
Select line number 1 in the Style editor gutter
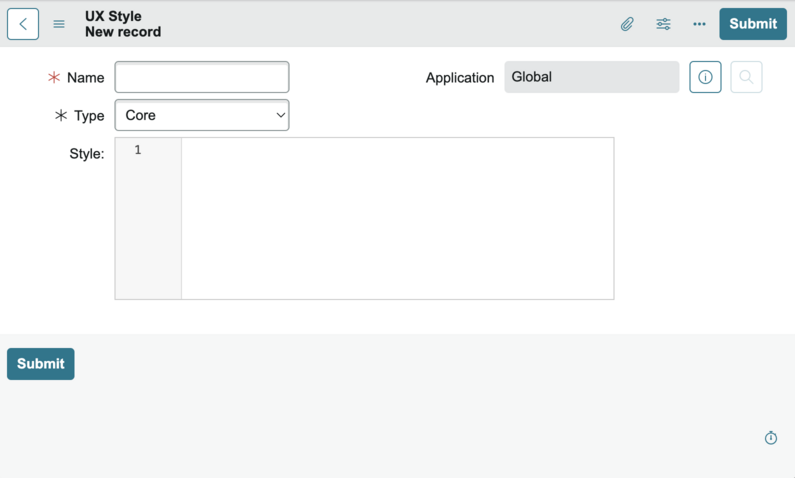pos(137,150)
